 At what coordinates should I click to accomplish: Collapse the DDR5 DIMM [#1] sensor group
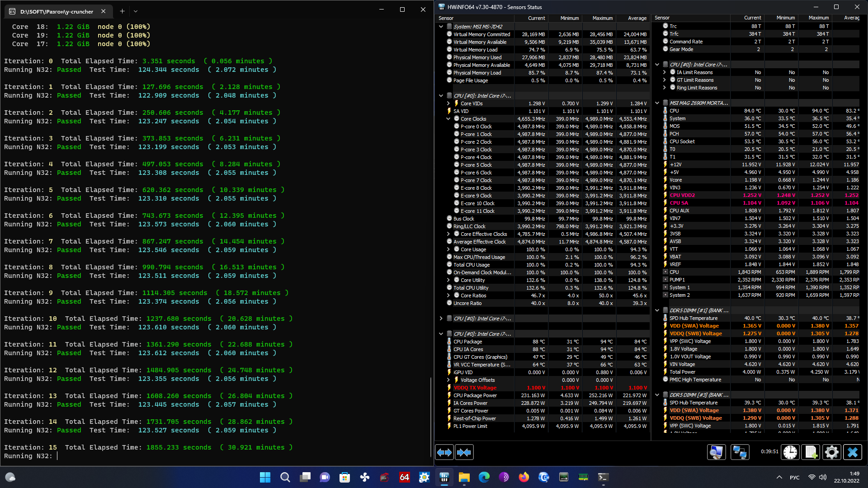point(657,310)
